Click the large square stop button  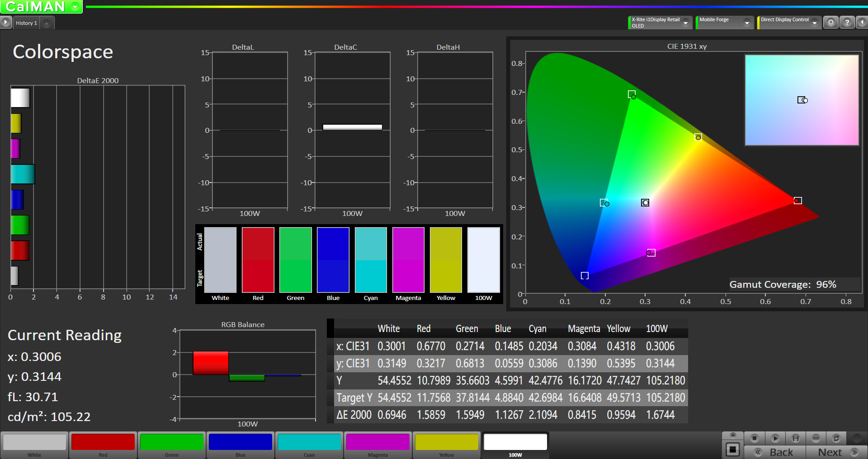[x=733, y=450]
